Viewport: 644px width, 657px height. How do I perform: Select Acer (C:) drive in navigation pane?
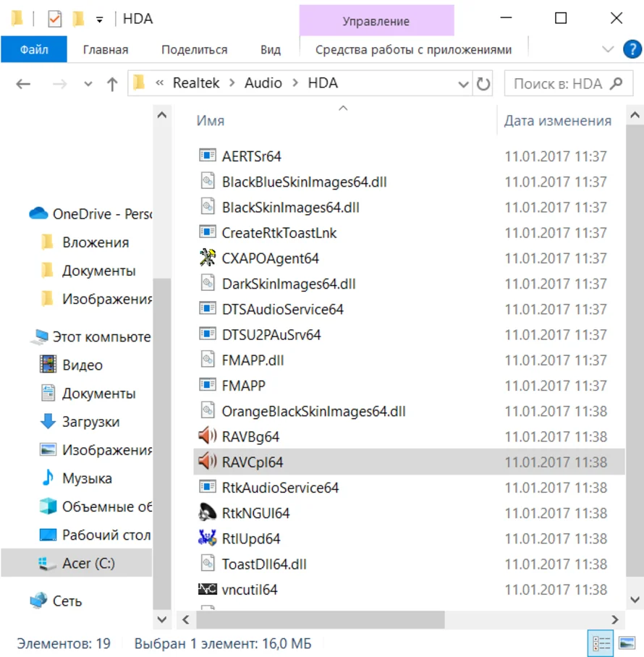pyautogui.click(x=77, y=563)
